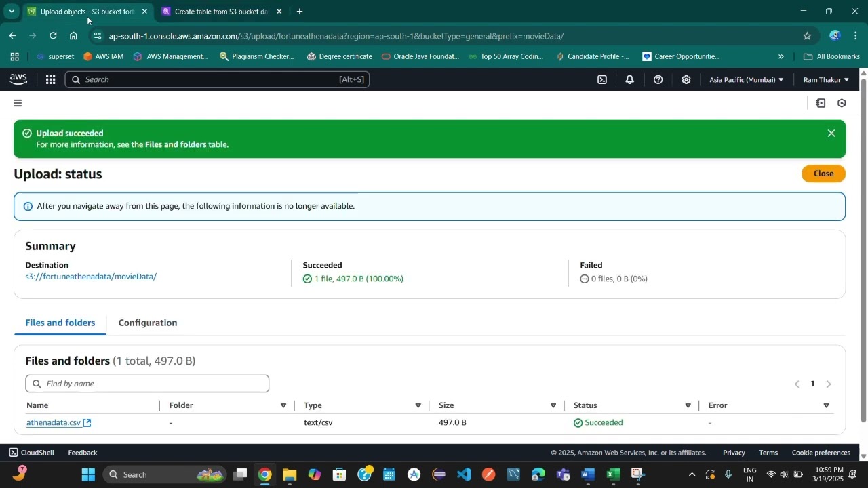Open a new browser tab
Screen dimensions: 868x488
click(x=300, y=12)
